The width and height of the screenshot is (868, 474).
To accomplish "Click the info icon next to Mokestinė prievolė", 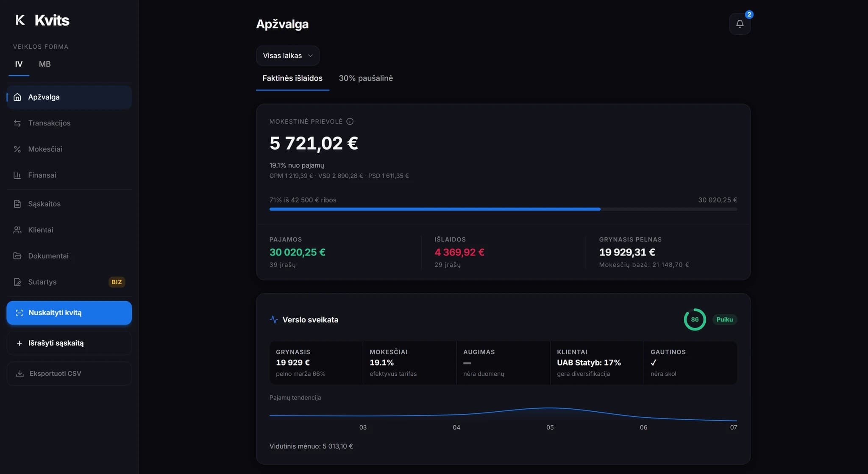I will point(350,122).
